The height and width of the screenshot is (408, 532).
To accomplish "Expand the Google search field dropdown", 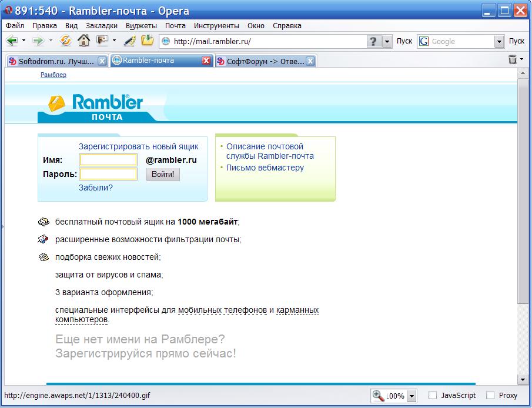I will coord(498,42).
